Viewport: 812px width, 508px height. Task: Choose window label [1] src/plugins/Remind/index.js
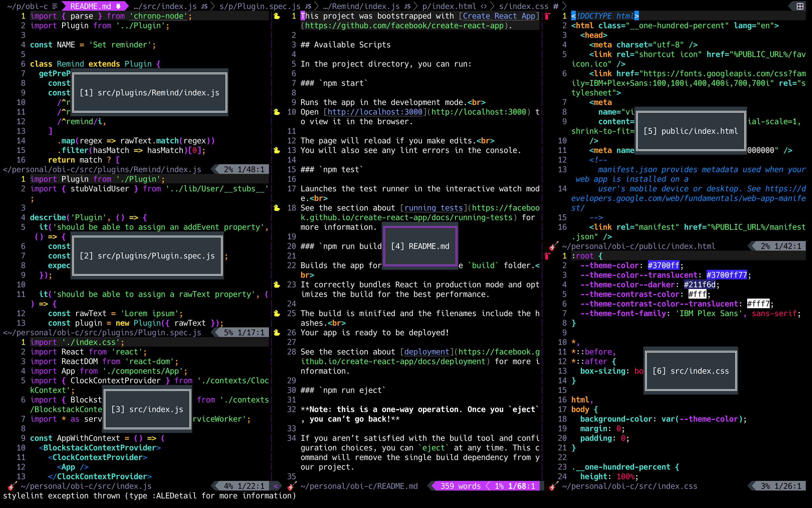(150, 93)
